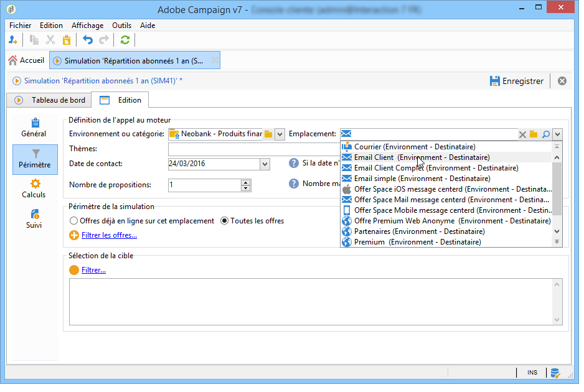Clear the Emplacement field with X icon
Image resolution: width=584 pixels, height=392 pixels.
point(522,134)
